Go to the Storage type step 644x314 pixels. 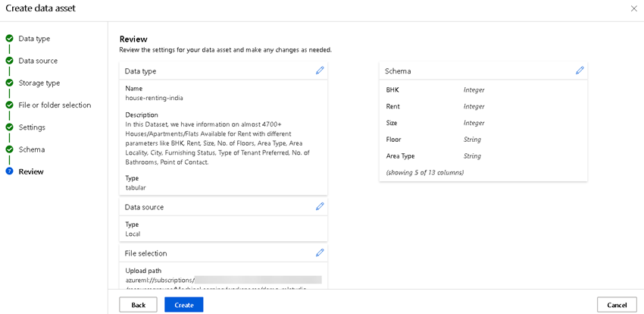[x=39, y=83]
